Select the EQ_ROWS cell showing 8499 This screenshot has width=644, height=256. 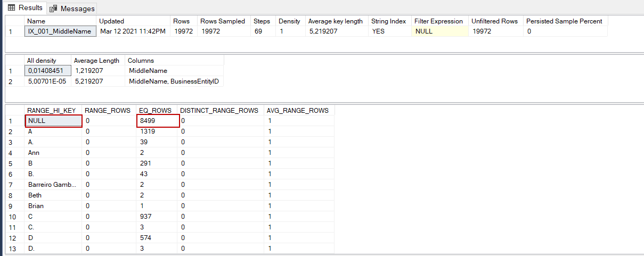(x=157, y=121)
